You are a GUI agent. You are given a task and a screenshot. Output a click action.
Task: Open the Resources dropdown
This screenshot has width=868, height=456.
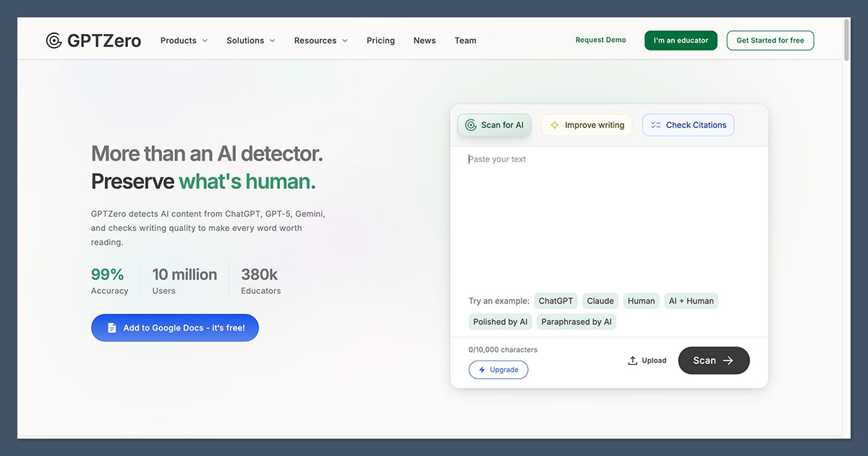(x=320, y=41)
